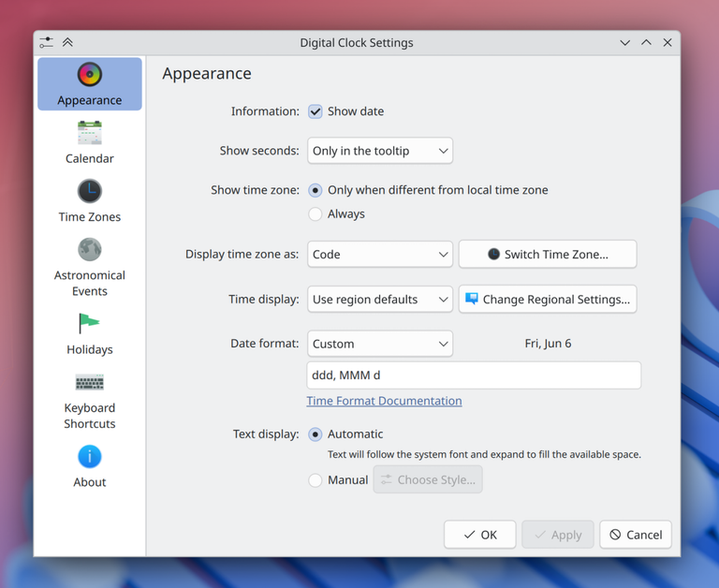The width and height of the screenshot is (719, 588).
Task: Click the Switch Time Zone button
Action: [x=548, y=255]
